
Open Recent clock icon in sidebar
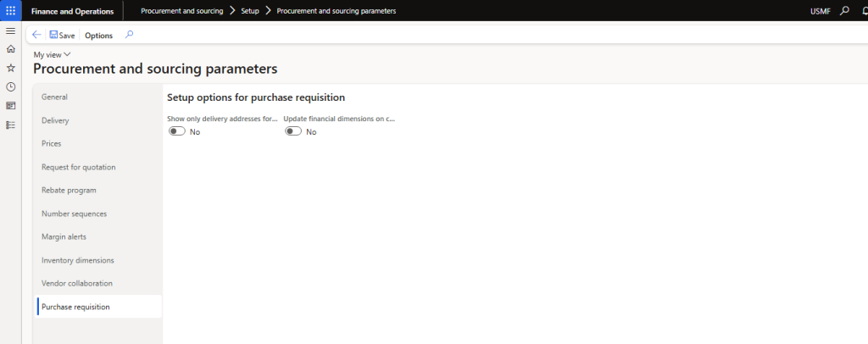click(10, 86)
